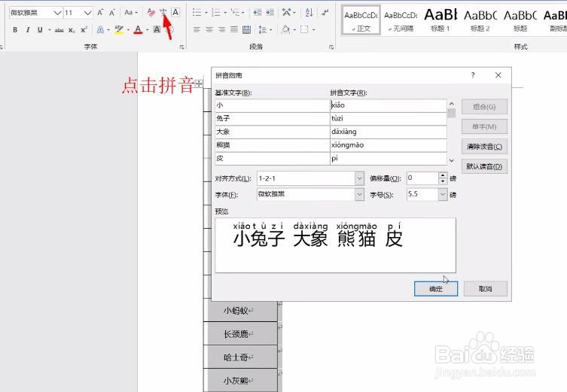This screenshot has width=567, height=392.
Task: Justify the paragraph text
Action: 234,29
